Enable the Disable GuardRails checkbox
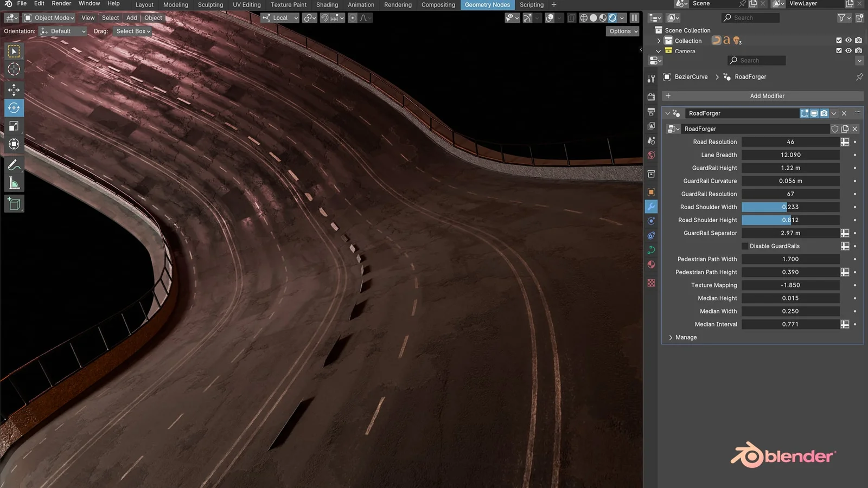The image size is (868, 488). click(x=744, y=246)
